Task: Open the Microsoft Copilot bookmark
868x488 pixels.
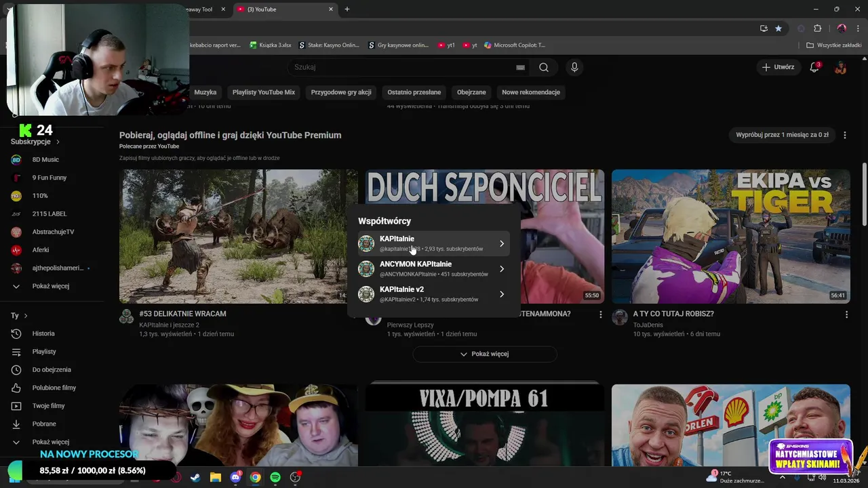Action: tap(514, 45)
